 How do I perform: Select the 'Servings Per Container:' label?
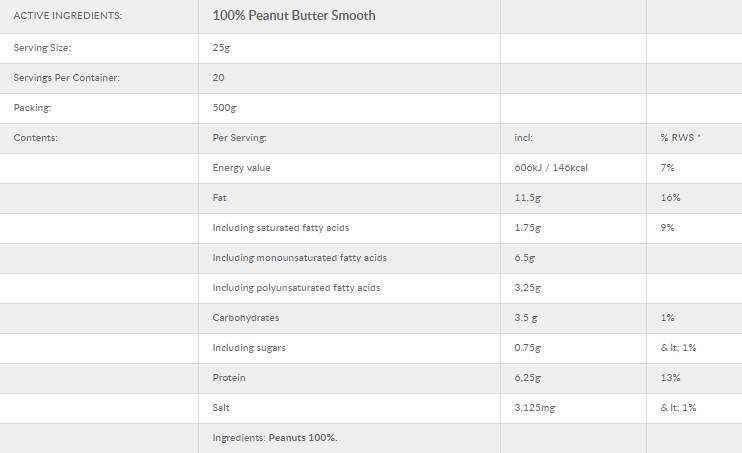point(66,78)
